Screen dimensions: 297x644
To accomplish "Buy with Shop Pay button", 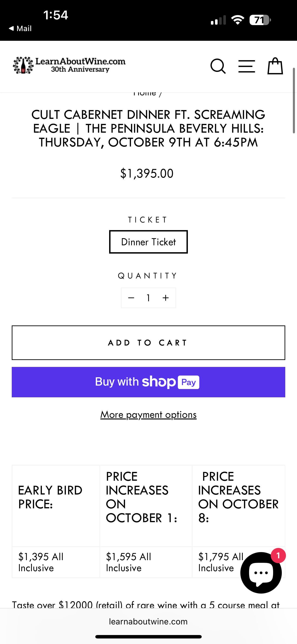I will coord(148,382).
